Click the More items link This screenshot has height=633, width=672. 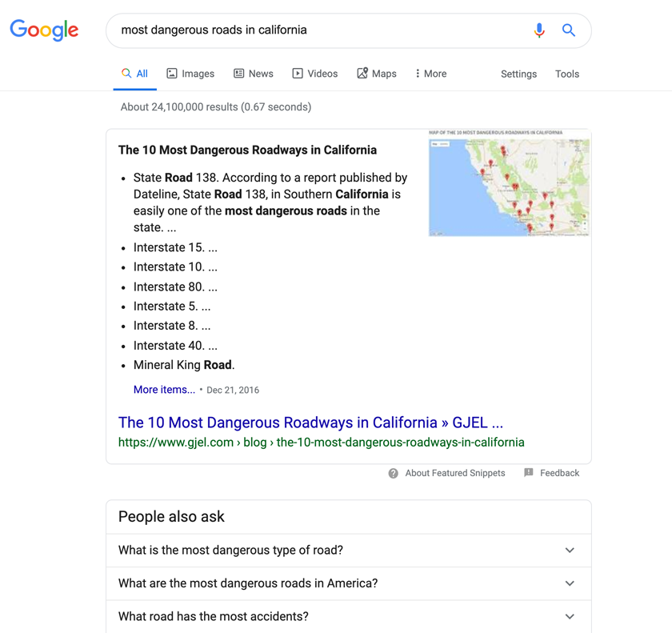(x=164, y=390)
